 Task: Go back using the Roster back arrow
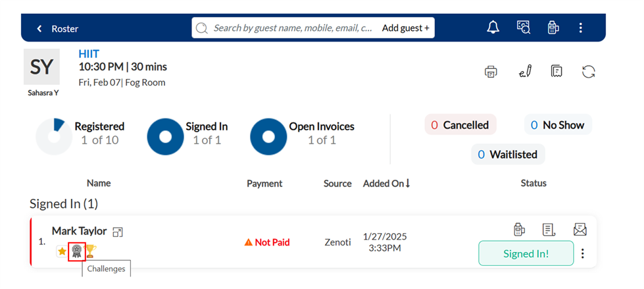[x=39, y=28]
